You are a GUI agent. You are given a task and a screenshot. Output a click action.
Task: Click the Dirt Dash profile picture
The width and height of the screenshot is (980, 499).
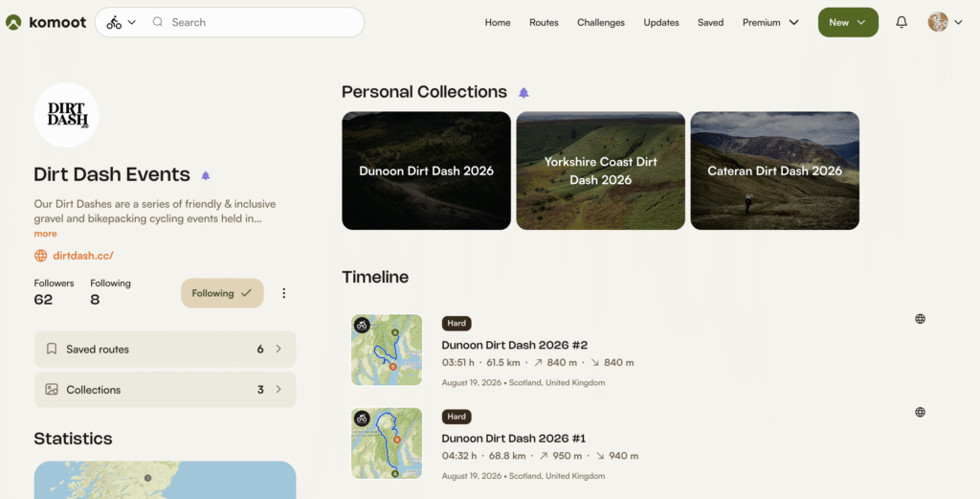tap(66, 115)
